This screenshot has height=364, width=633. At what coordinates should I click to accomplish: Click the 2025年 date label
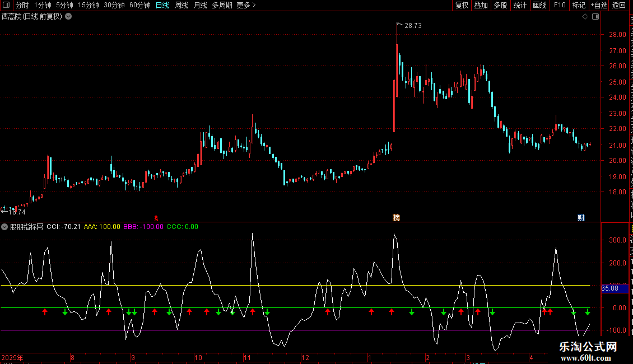tap(12, 357)
